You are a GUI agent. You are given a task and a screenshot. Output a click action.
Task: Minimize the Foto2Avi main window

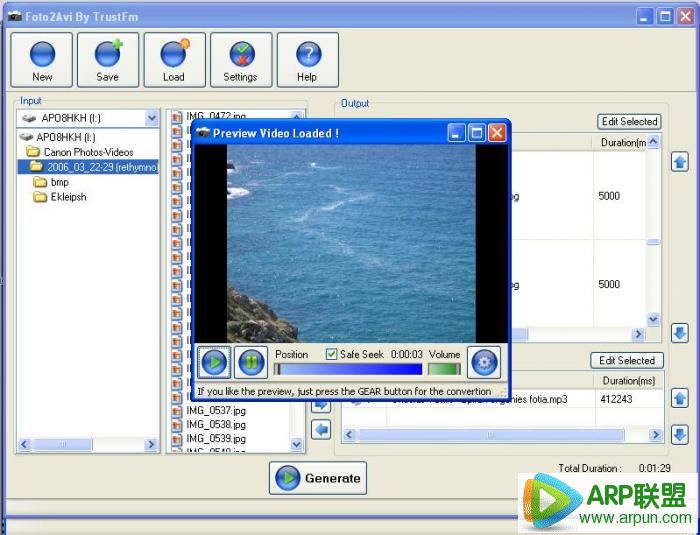coord(644,17)
